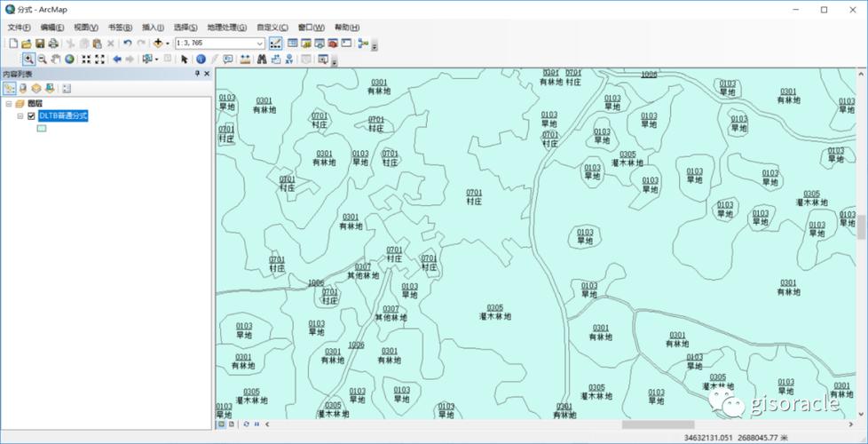Zoom to full extent globe
The height and width of the screenshot is (444, 868).
click(69, 59)
